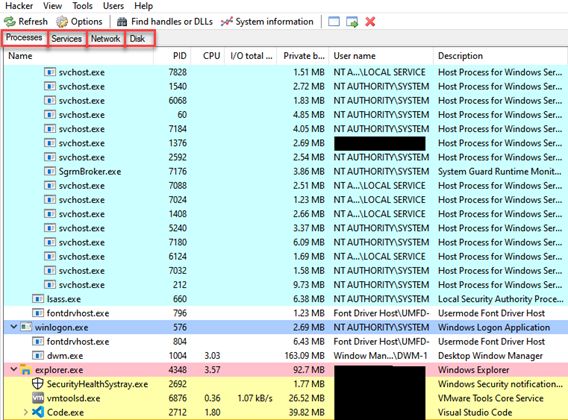The image size is (568, 420).
Task: Select svchost.exe with PID 1540
Action: pos(285,86)
